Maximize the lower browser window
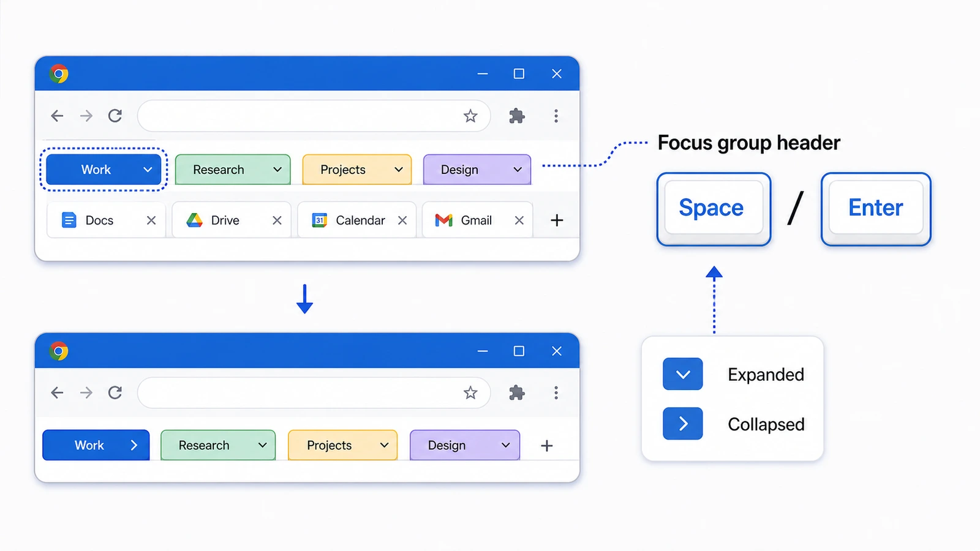Screen dimensions: 980x551 [x=519, y=351]
